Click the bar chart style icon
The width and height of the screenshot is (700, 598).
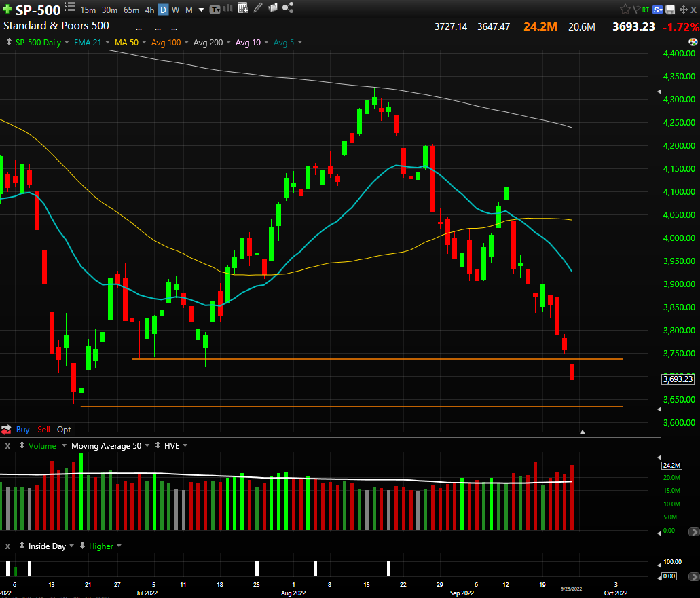228,8
